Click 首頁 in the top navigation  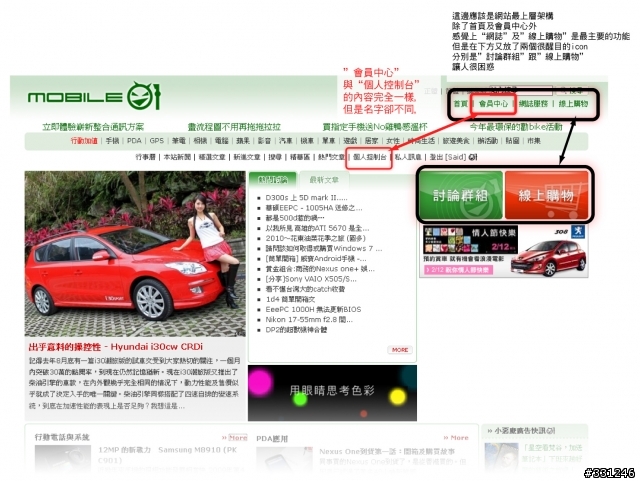tap(460, 104)
